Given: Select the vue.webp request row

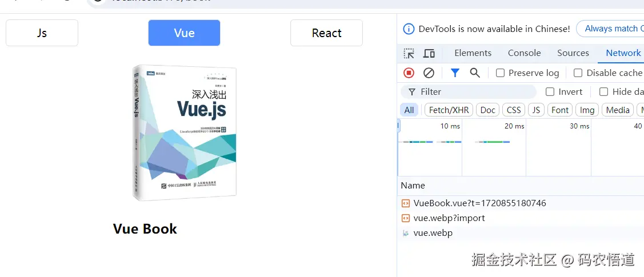Looking at the screenshot, I should point(521,233).
